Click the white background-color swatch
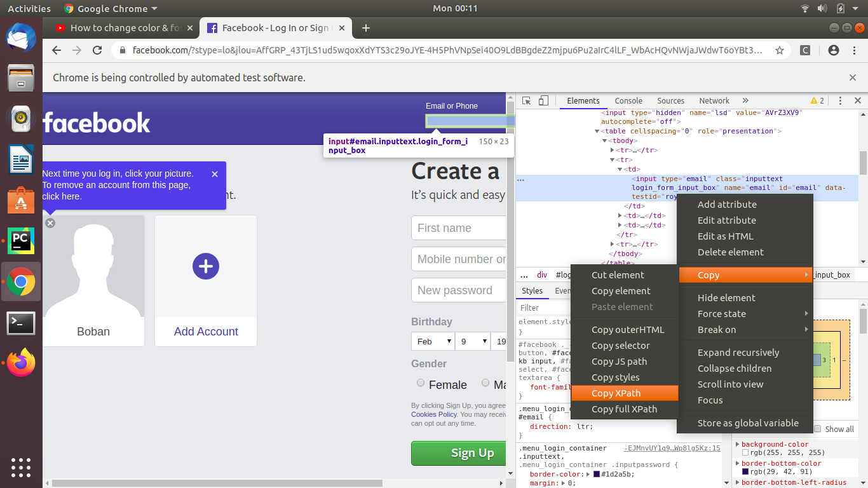Screen dimensions: 868x488 click(x=745, y=453)
